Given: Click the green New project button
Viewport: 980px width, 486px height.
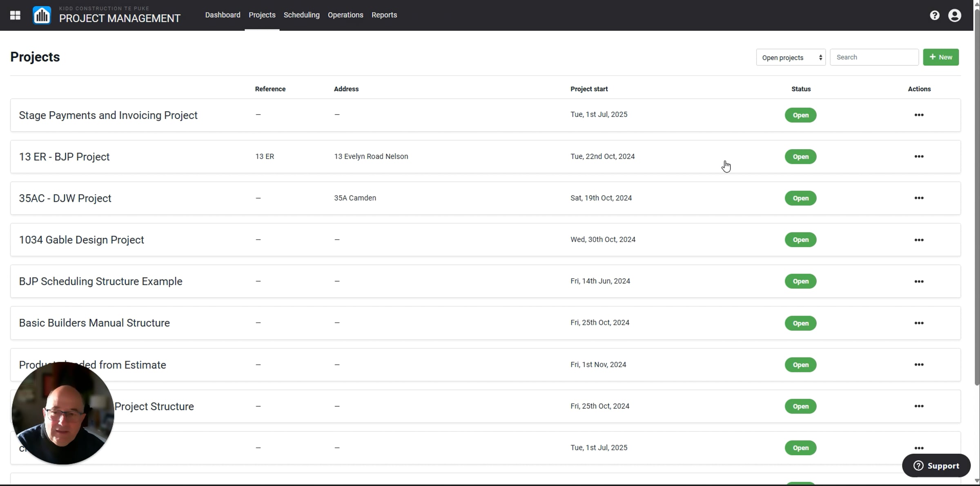Looking at the screenshot, I should (x=941, y=57).
